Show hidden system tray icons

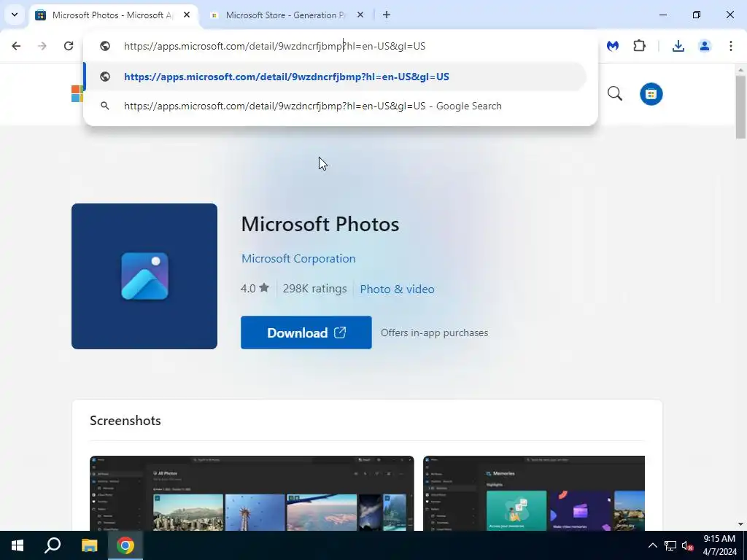point(653,545)
